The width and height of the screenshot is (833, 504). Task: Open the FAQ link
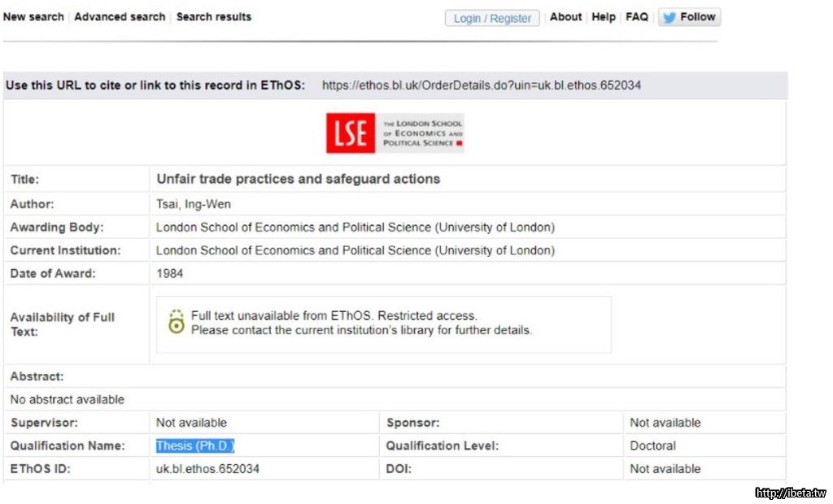(x=637, y=17)
